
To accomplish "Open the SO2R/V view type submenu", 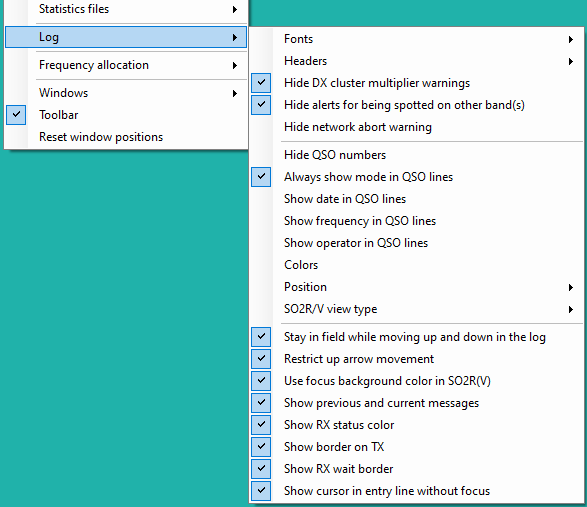I will tap(416, 309).
